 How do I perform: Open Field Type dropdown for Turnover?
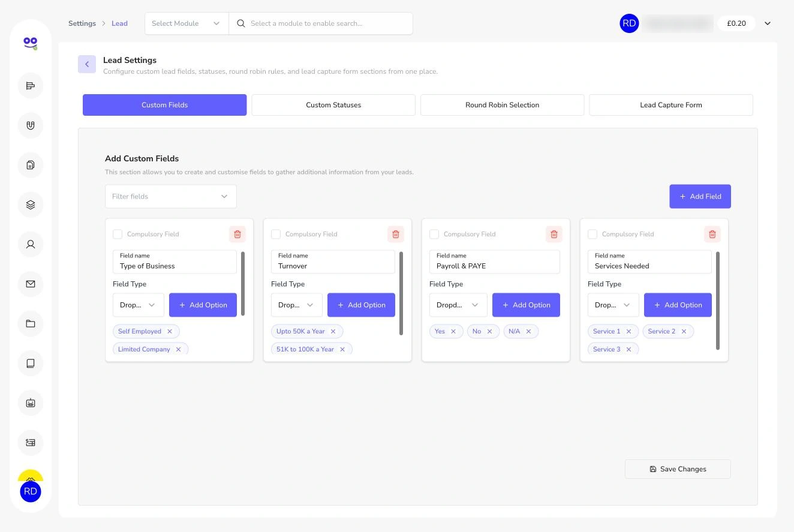[x=297, y=305]
